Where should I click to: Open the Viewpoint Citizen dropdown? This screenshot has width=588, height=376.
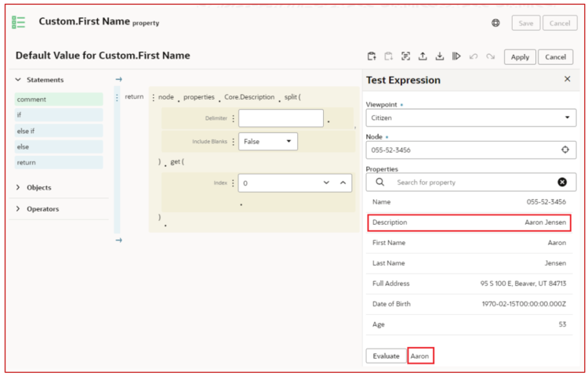471,118
